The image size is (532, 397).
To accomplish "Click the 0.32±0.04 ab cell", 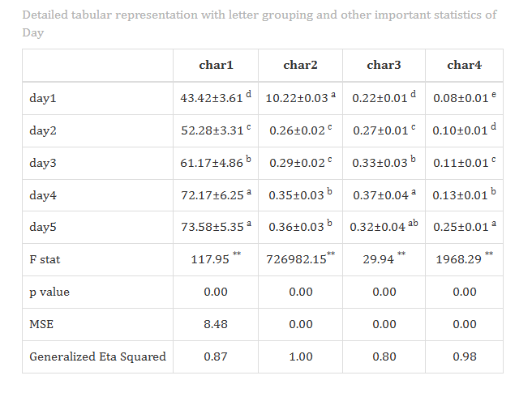I will (x=384, y=226).
